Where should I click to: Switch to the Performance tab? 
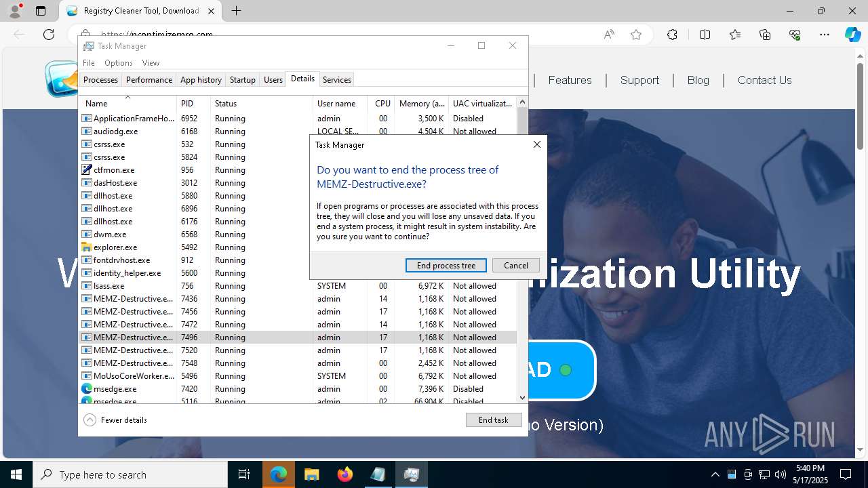(149, 80)
